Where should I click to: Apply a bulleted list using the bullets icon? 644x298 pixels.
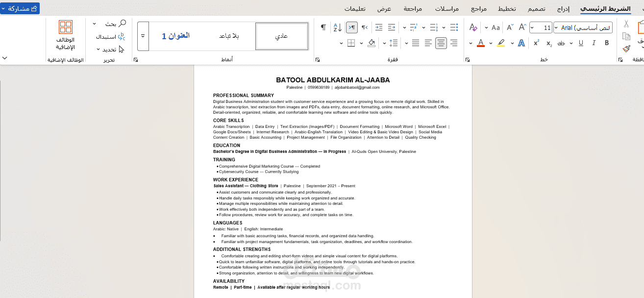[454, 27]
